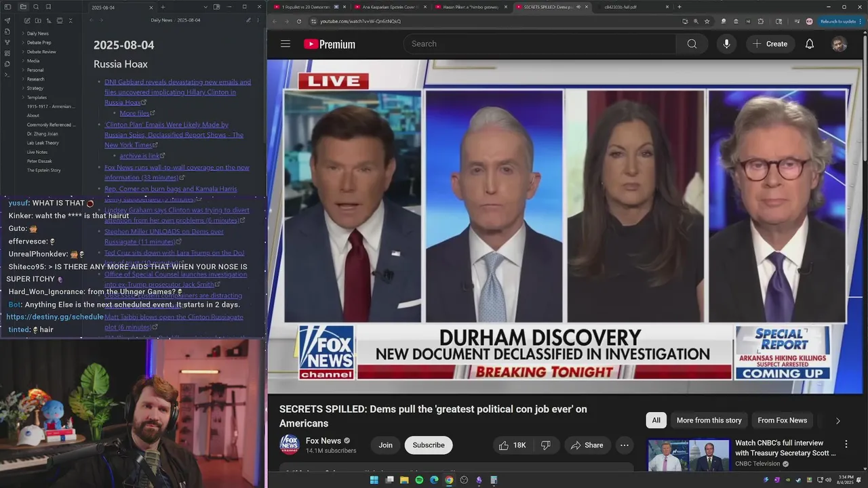Viewport: 868px width, 488px height.
Task: Expand Media folder
Action: [x=34, y=61]
